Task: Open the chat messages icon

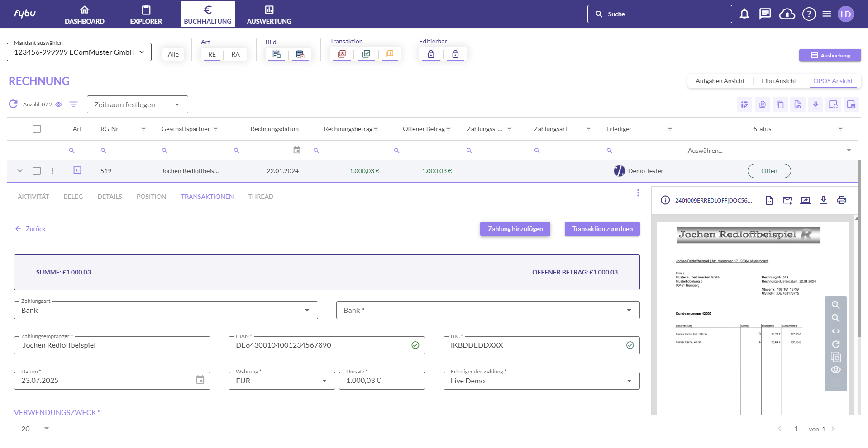Action: click(x=765, y=14)
